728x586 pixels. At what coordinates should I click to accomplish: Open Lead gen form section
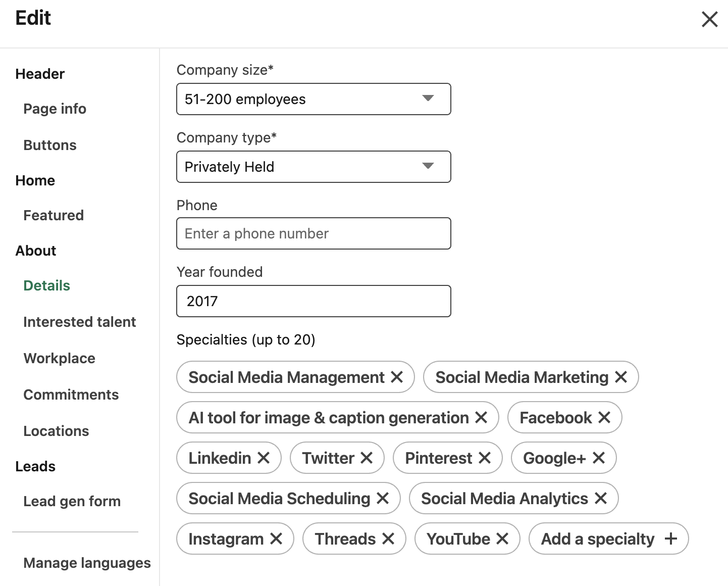[72, 501]
